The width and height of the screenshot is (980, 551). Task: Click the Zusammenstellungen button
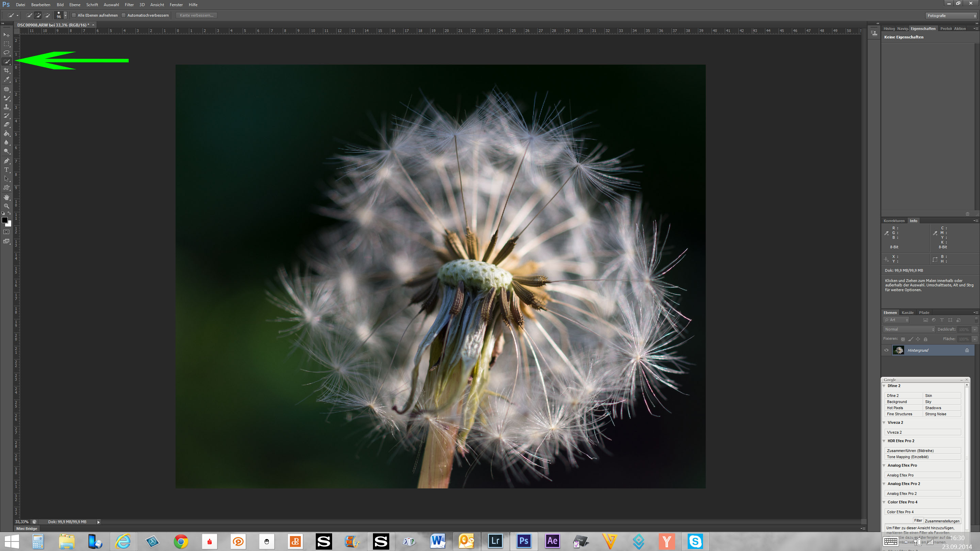(942, 521)
